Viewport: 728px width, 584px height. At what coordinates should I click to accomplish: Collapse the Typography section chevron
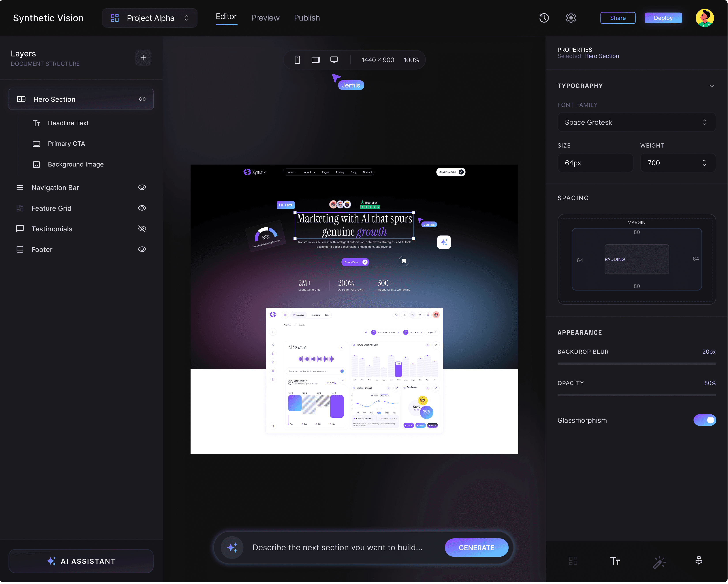tap(711, 86)
